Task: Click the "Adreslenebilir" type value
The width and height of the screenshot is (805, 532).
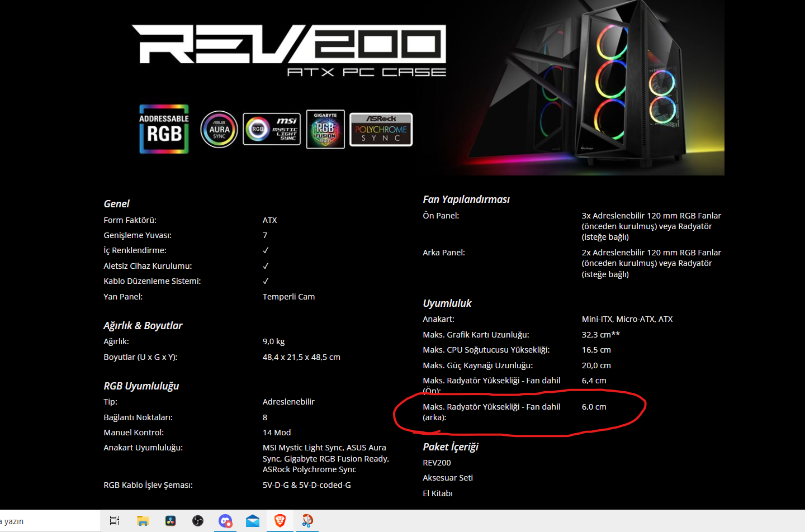Action: (x=288, y=402)
